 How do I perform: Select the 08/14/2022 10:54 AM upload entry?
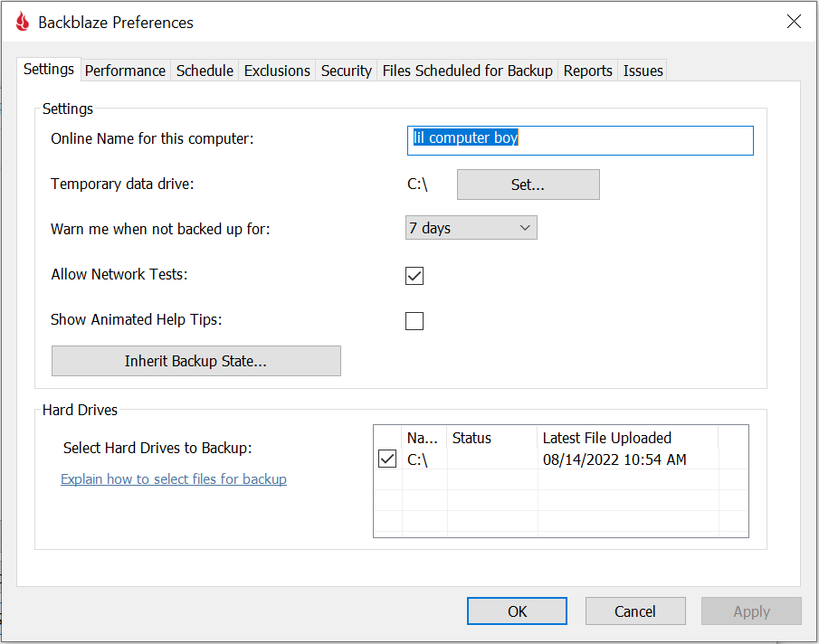coord(614,459)
